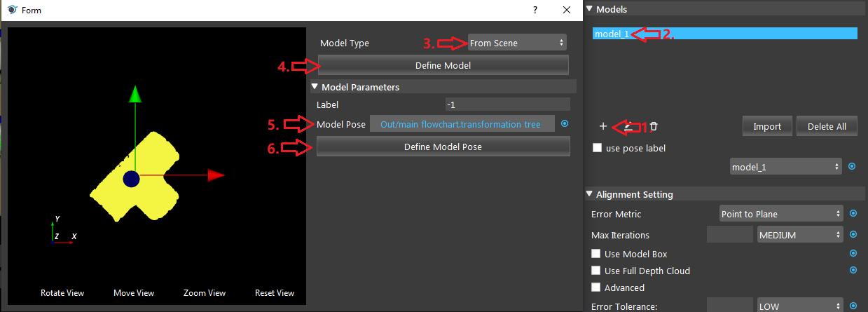Collapse the Alignment Setting section
Viewport: 868px width, 312px height.
point(589,194)
